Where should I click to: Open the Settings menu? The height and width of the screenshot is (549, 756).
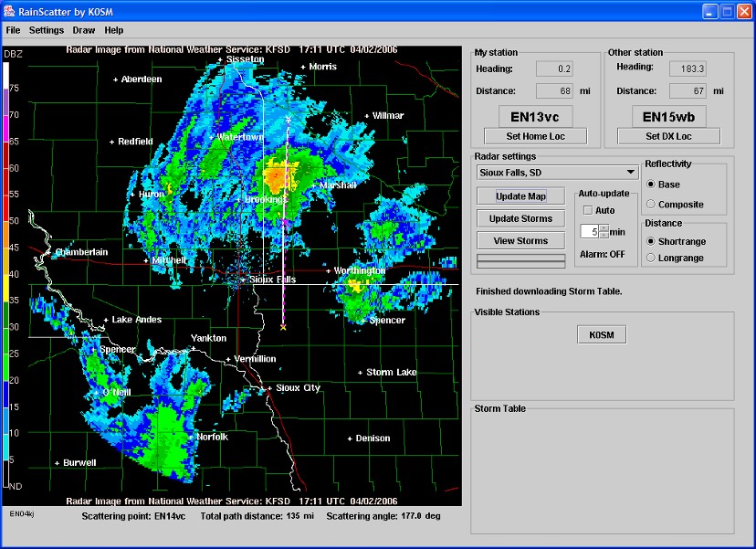coord(47,30)
